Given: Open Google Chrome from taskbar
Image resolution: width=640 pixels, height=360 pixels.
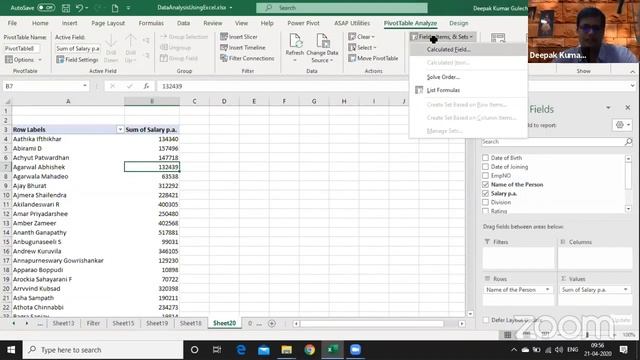Looking at the screenshot, I should 309,350.
